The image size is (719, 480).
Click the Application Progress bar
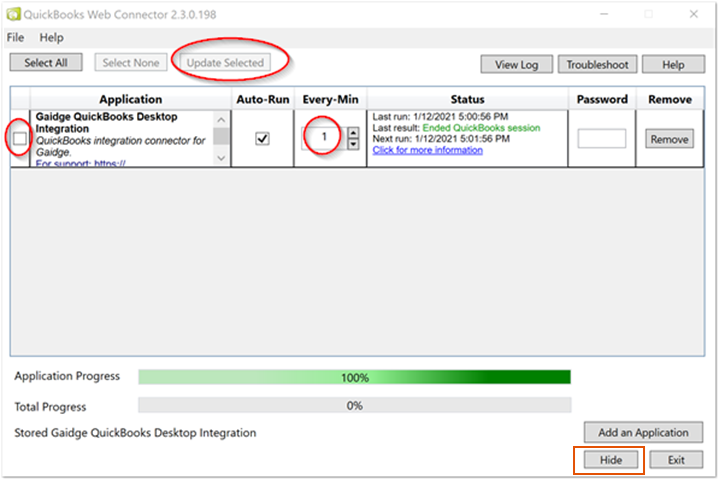(354, 377)
